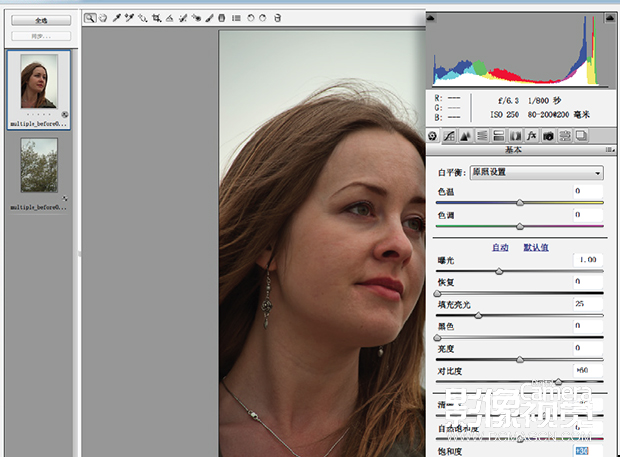The width and height of the screenshot is (620, 457).
Task: Click the 全选 select all button
Action: 41,20
